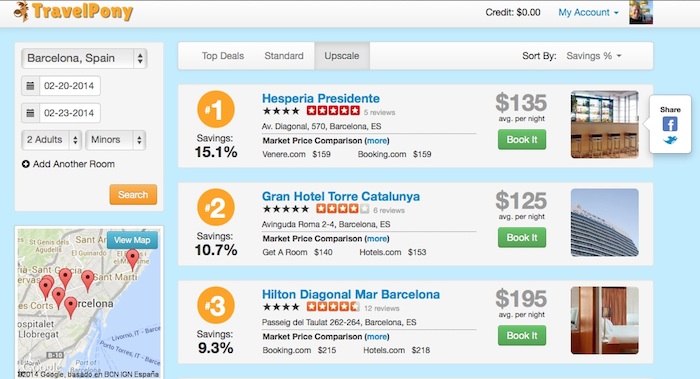Click View Map on the map preview
This screenshot has height=379, width=700.
click(x=132, y=240)
